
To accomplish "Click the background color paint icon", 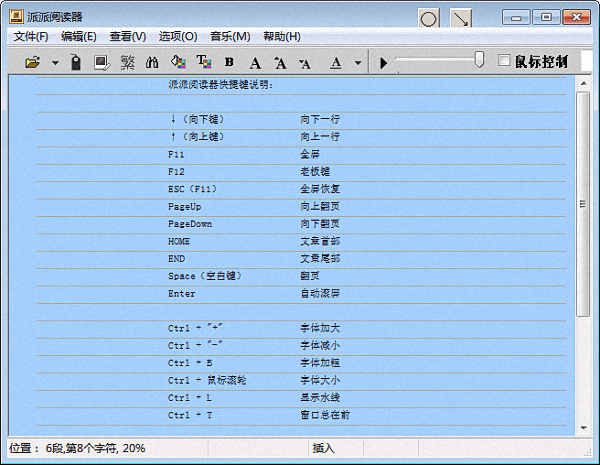I will pyautogui.click(x=178, y=62).
